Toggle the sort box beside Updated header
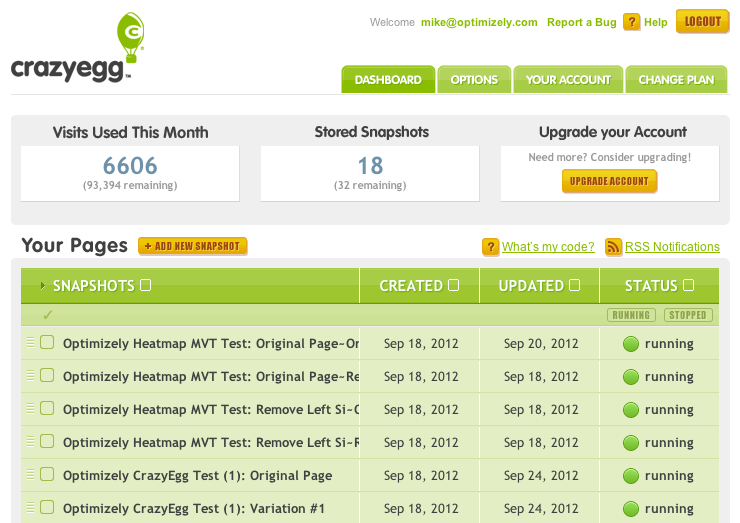Viewport: 740px width, 523px height. (x=574, y=285)
